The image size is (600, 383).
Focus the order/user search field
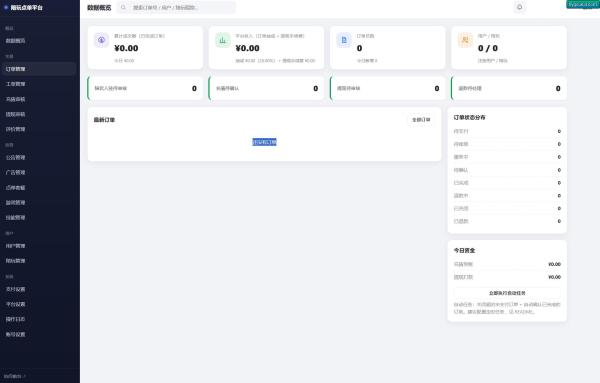pyautogui.click(x=176, y=7)
